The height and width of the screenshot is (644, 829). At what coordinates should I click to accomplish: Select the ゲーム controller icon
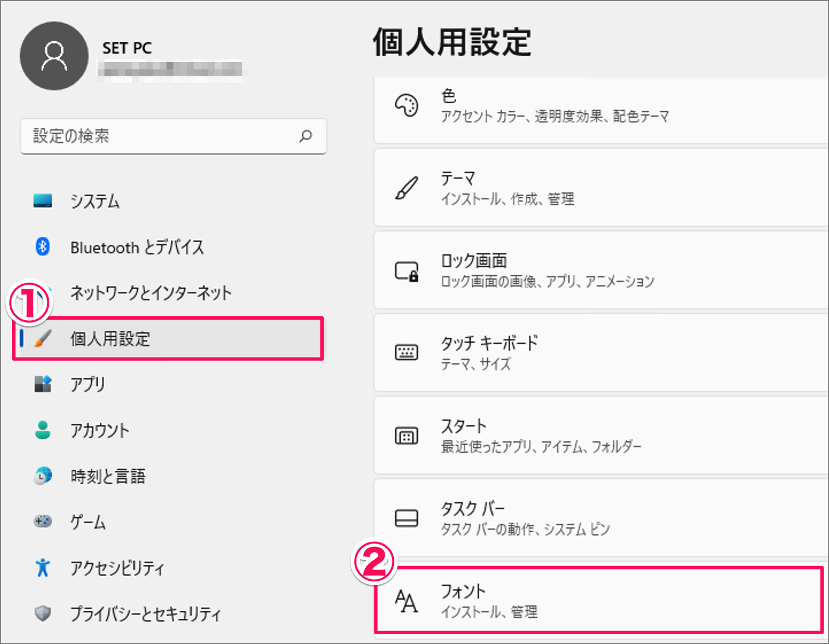pyautogui.click(x=43, y=522)
